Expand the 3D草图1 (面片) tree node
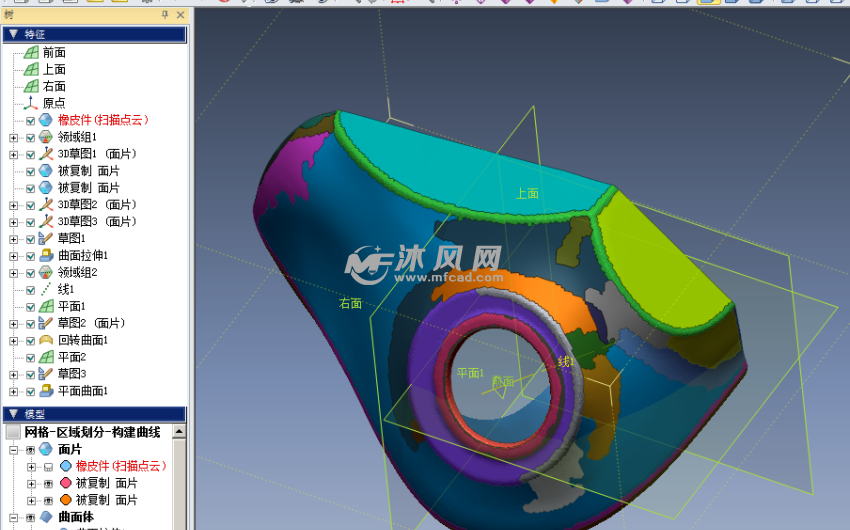The width and height of the screenshot is (850, 530). [x=13, y=154]
